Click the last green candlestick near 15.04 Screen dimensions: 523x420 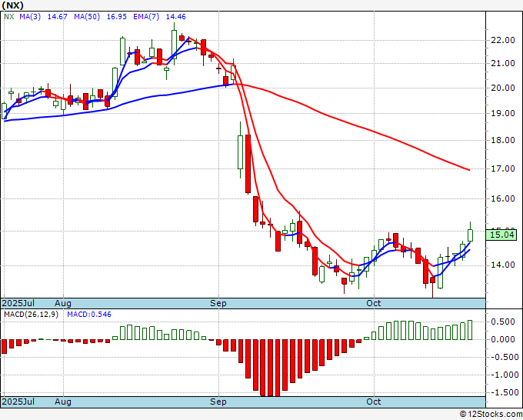point(470,235)
